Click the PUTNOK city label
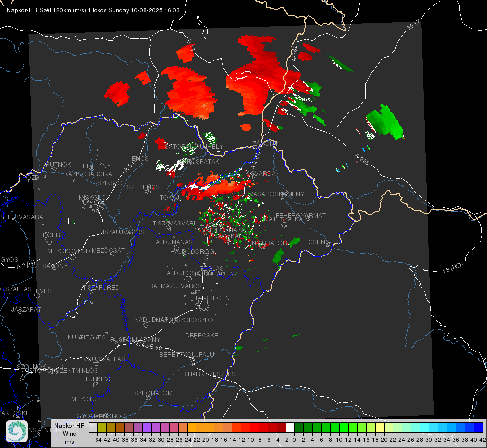Screen dimensions: 487x448 tap(59, 164)
